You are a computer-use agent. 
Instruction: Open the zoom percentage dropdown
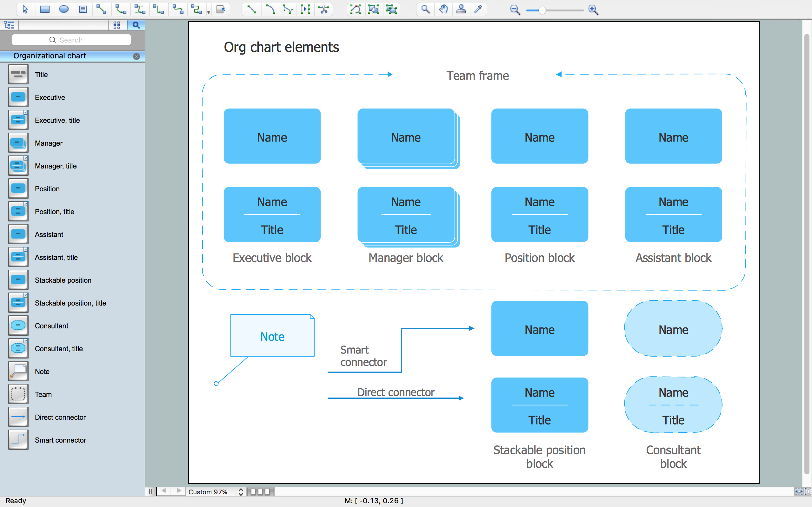tap(240, 491)
